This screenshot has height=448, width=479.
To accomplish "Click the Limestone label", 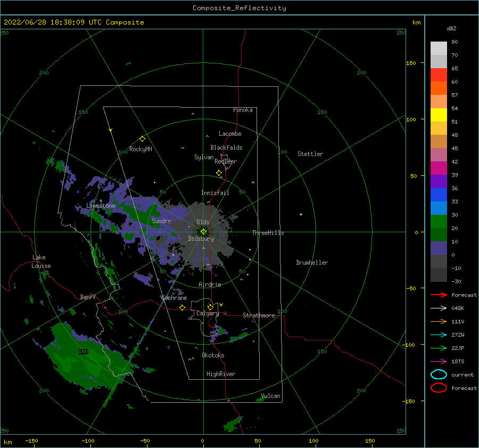I will click(101, 206).
